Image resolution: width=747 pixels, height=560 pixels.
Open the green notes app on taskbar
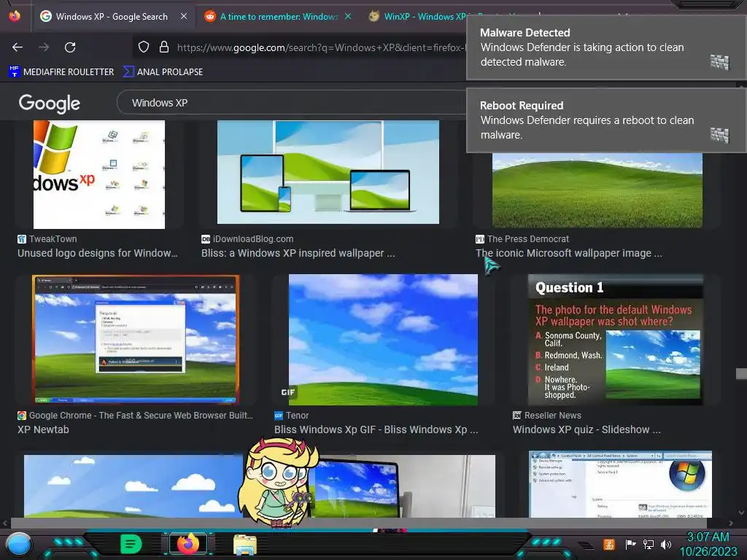131,544
